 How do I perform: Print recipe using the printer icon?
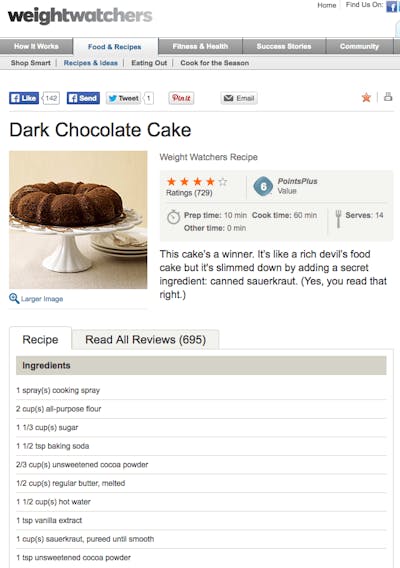click(x=388, y=97)
